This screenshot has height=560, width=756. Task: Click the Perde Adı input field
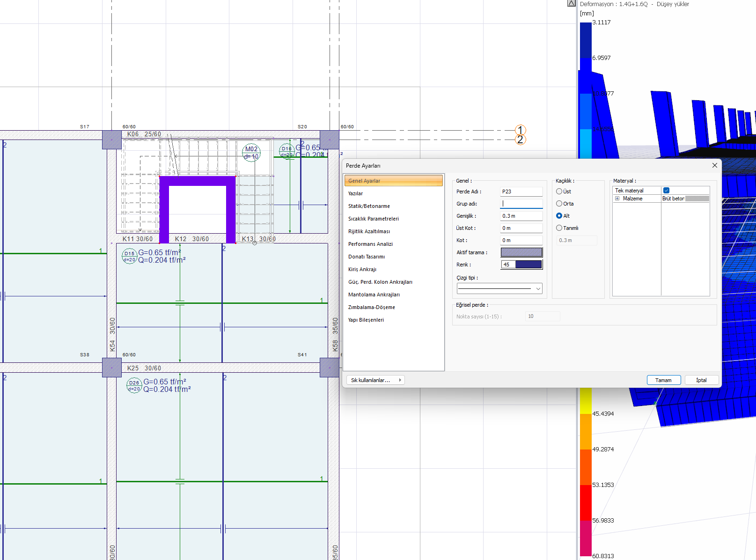click(521, 192)
